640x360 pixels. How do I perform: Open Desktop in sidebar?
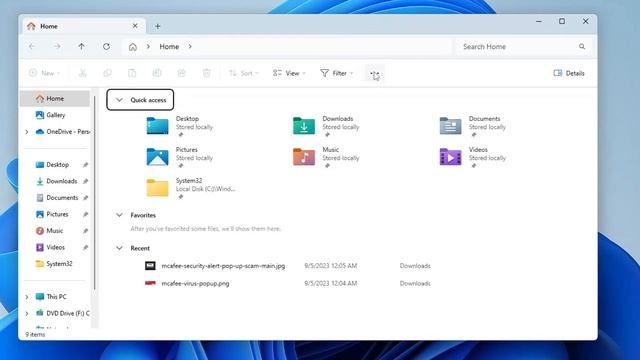(57, 165)
